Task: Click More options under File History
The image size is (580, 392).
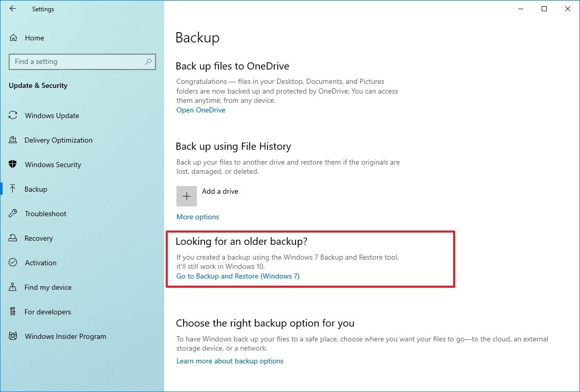Action: pos(197,217)
